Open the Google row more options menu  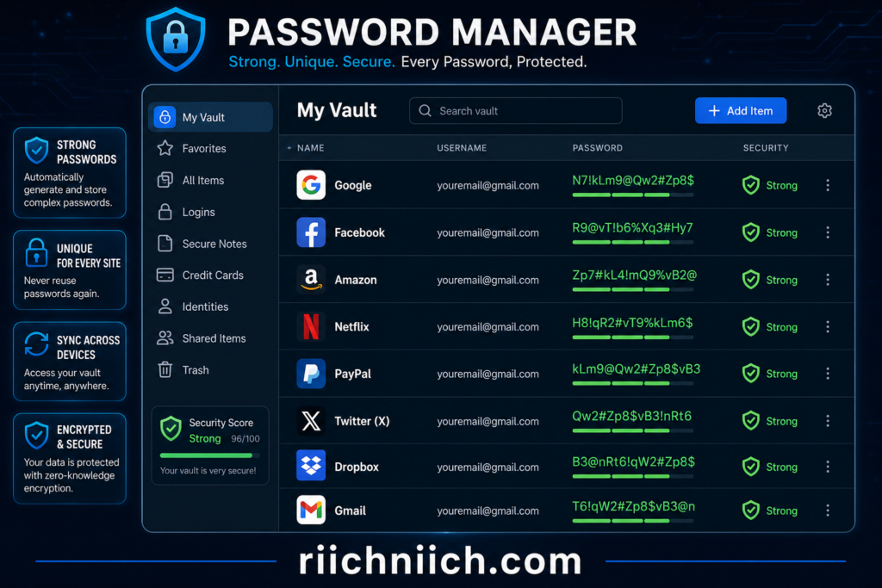(x=828, y=185)
